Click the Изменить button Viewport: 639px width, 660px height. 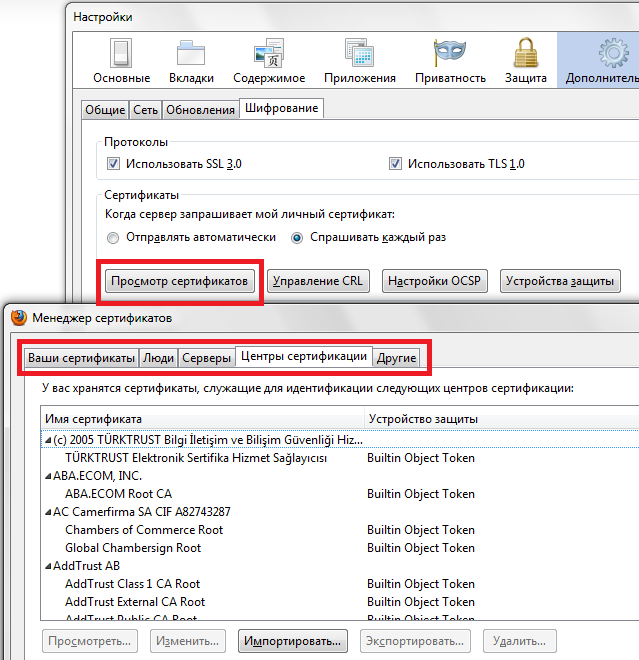point(188,641)
